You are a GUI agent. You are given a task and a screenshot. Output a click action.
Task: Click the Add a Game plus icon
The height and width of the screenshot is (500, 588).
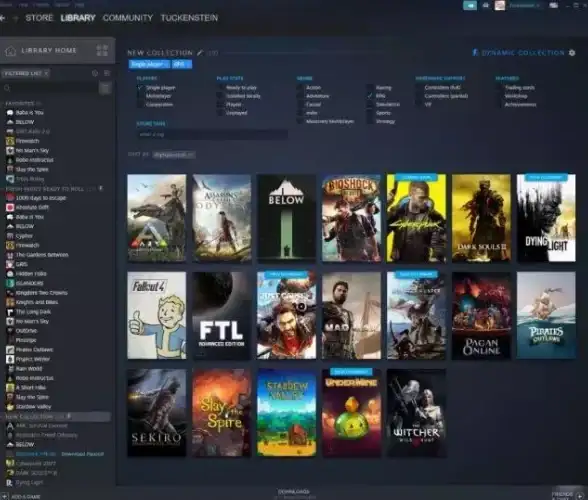click(x=5, y=496)
